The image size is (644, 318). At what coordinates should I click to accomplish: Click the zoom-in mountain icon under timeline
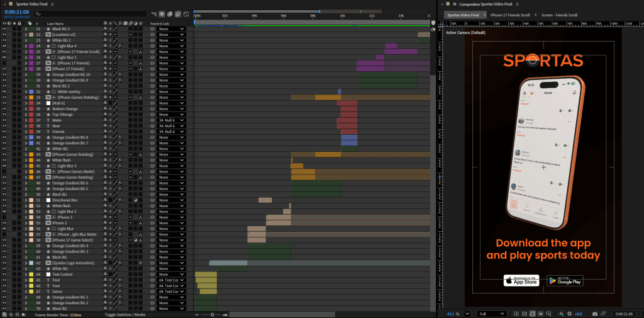pos(225,315)
